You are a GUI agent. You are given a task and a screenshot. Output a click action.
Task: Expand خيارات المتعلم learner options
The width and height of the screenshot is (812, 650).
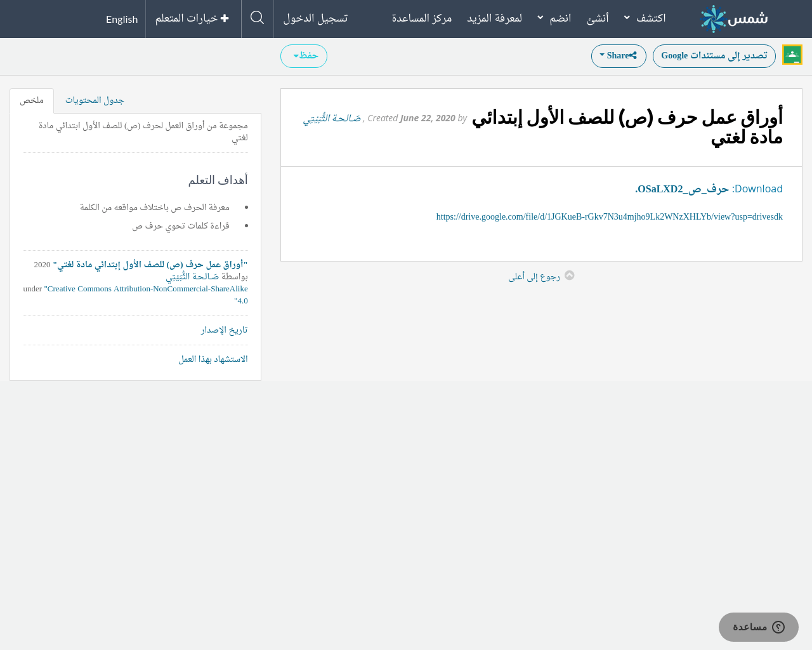tap(192, 18)
